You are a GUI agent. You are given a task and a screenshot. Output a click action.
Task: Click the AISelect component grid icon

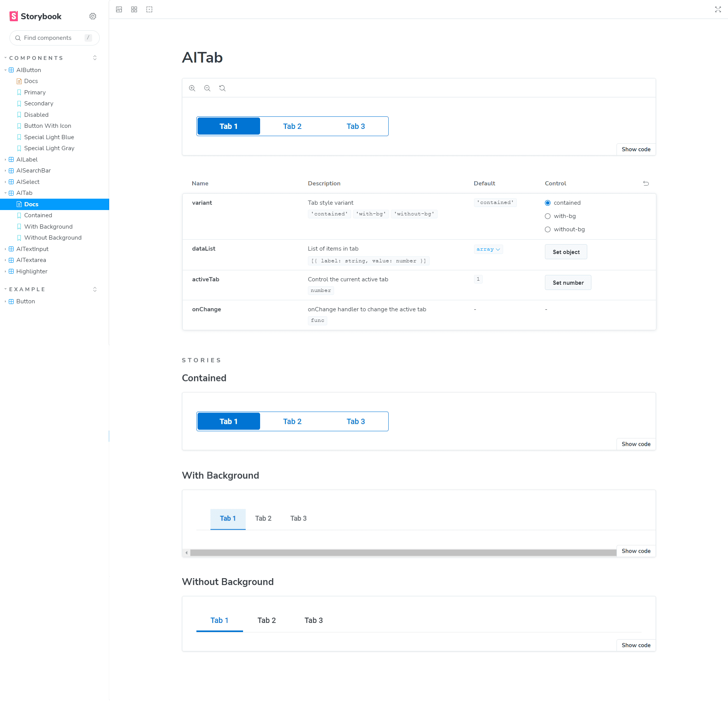pos(11,182)
